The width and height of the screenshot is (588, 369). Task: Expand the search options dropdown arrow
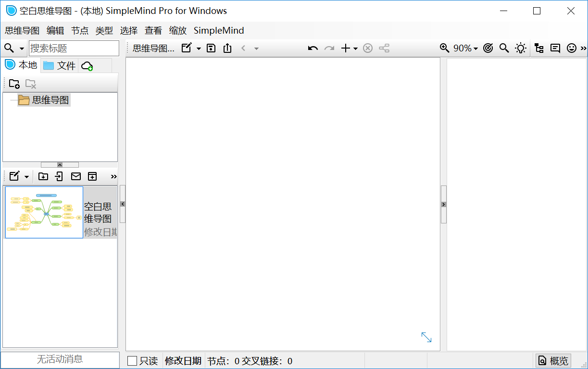coord(22,49)
